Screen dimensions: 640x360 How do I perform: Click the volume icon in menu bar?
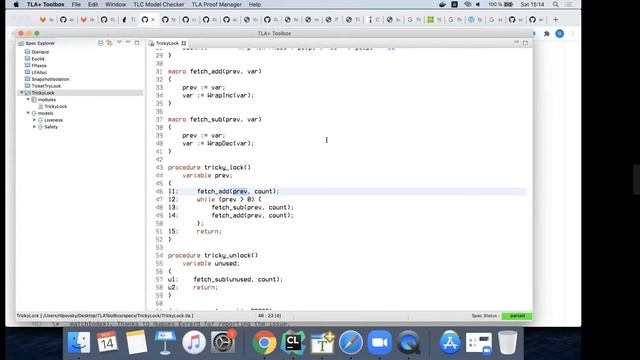[478, 4]
